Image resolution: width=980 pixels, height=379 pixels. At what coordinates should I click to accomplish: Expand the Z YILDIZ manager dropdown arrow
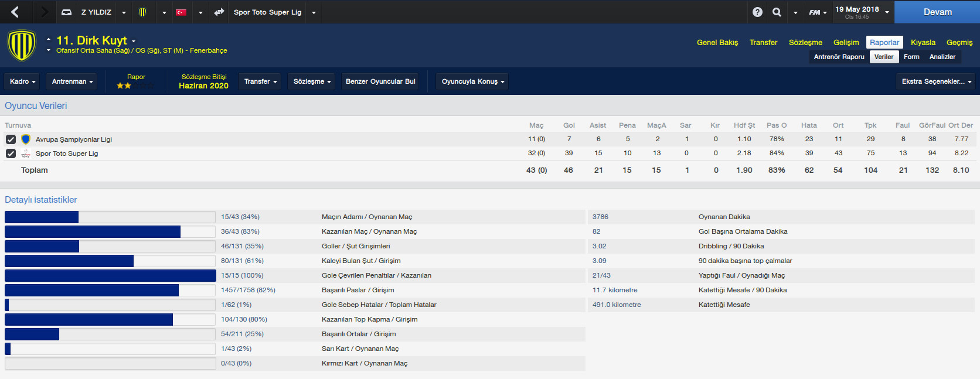click(x=124, y=12)
